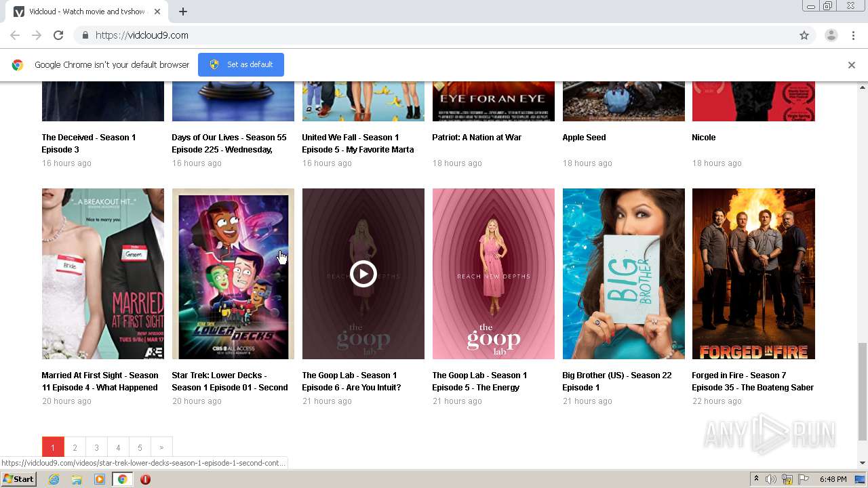The width and height of the screenshot is (868, 488).
Task: Open Big Brother (US) Season 22 title
Action: coord(617,382)
